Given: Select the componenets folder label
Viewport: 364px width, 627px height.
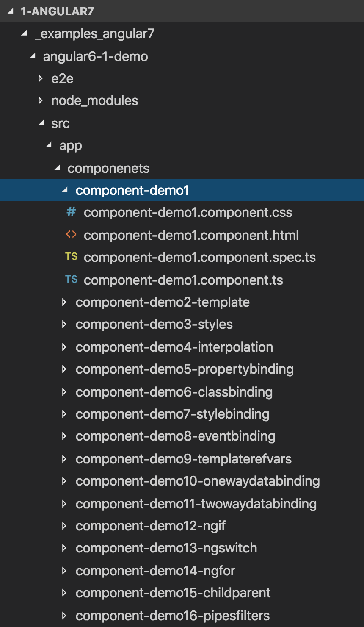Looking at the screenshot, I should tap(108, 168).
